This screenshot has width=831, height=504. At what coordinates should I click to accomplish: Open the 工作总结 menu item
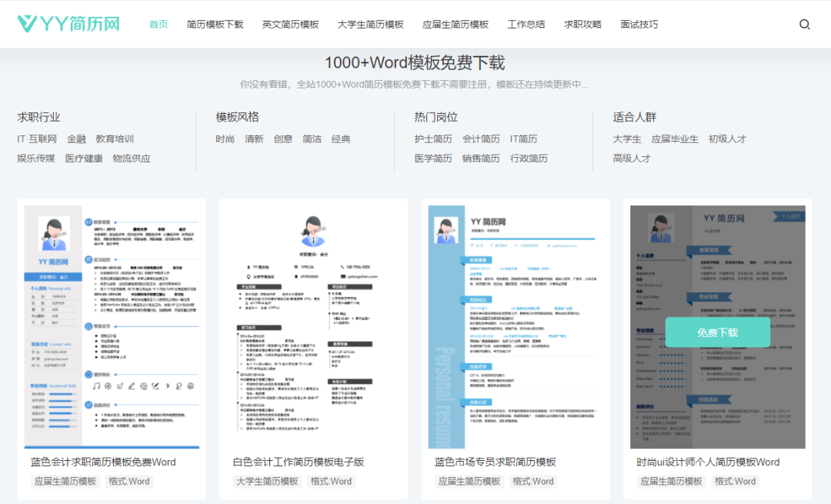click(528, 24)
